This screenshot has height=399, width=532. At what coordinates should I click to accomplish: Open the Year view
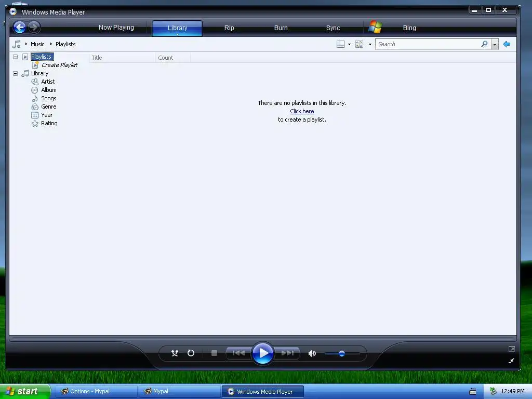click(47, 115)
